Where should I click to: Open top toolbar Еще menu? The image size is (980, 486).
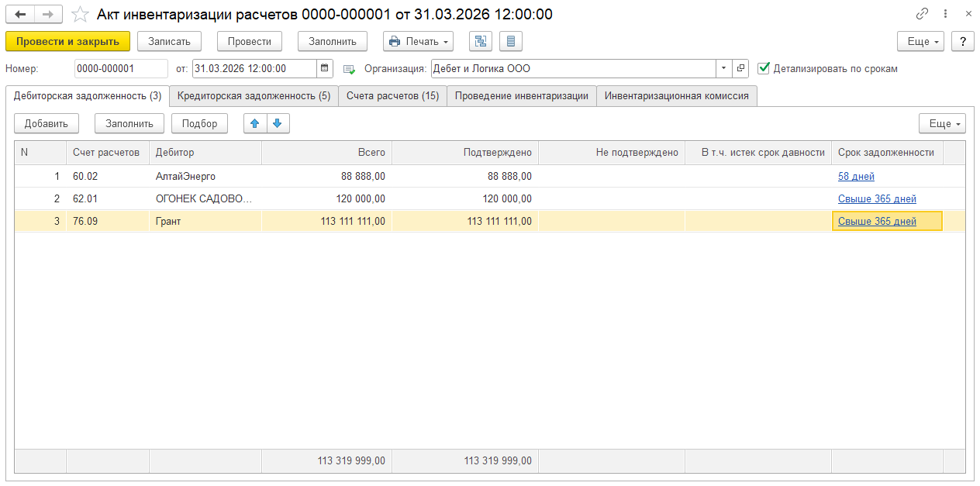(920, 41)
